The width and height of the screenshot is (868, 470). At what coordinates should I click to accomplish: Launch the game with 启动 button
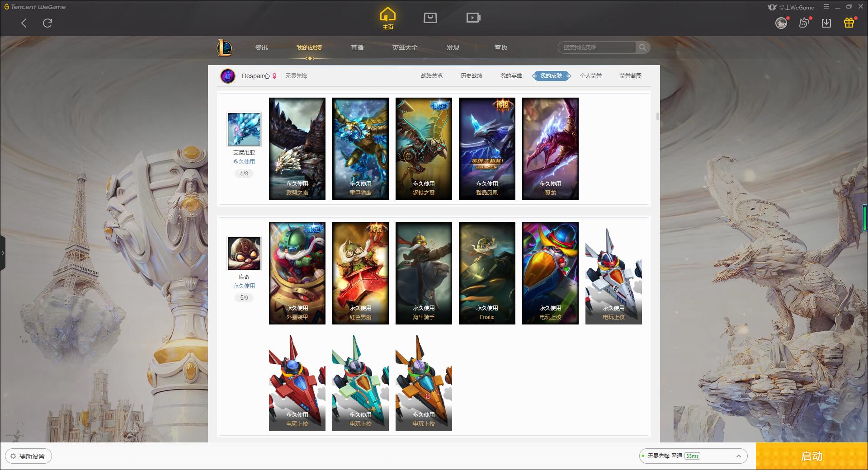pyautogui.click(x=812, y=456)
